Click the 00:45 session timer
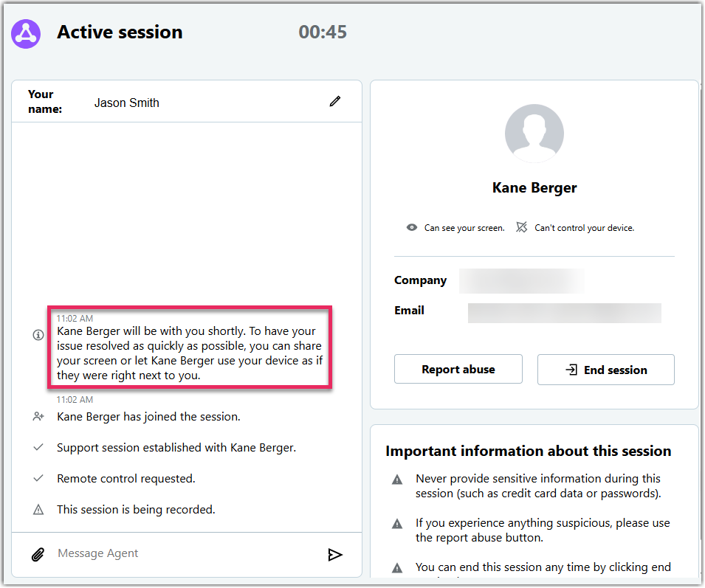 (323, 32)
